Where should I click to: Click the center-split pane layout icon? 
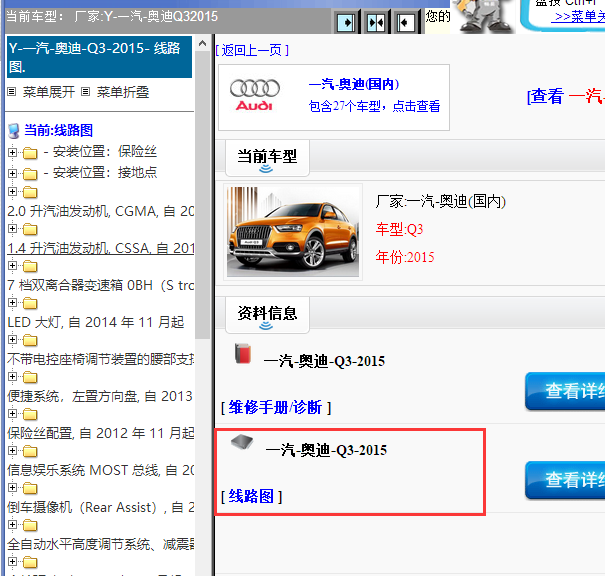point(376,22)
